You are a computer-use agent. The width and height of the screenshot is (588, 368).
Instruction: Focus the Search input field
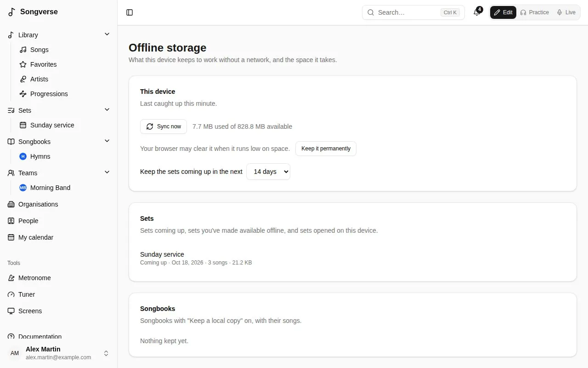pos(413,12)
